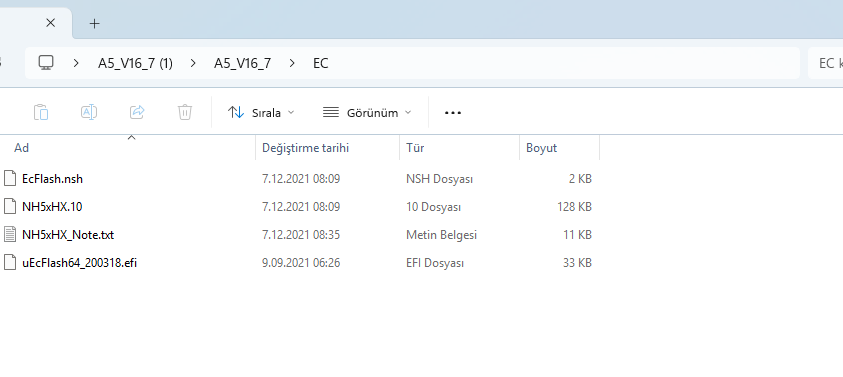Open the Görünüm view dropdown
843x377 pixels.
click(367, 113)
